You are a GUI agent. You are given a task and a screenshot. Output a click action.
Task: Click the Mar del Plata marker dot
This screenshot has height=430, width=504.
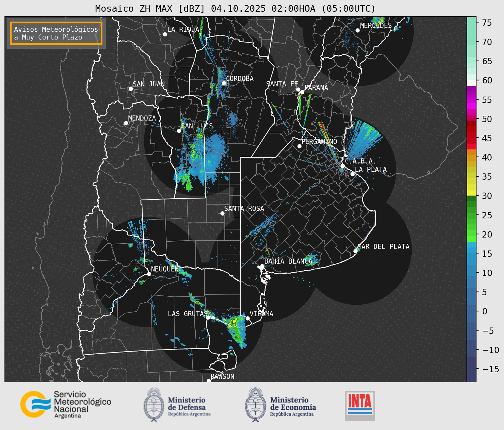point(356,251)
